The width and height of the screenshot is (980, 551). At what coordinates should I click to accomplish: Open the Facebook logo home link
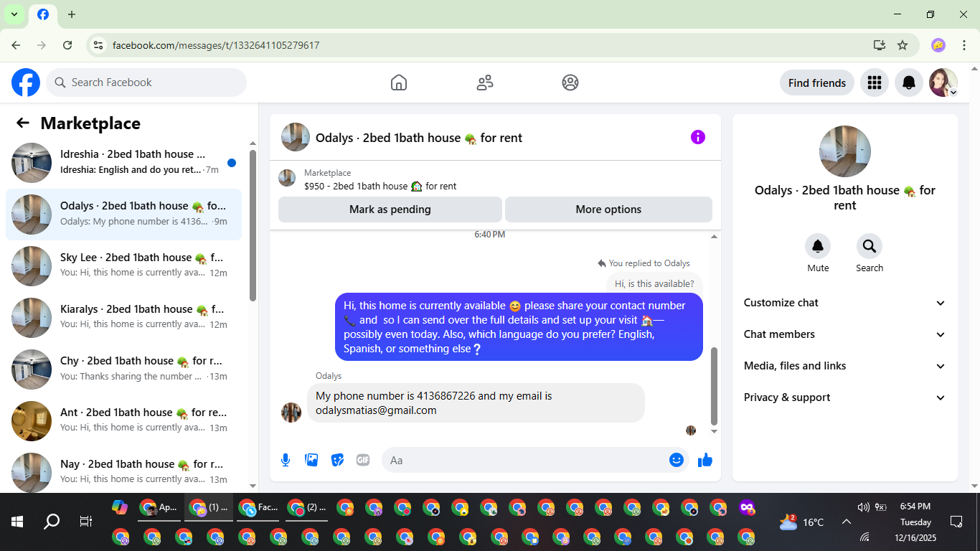tap(26, 83)
